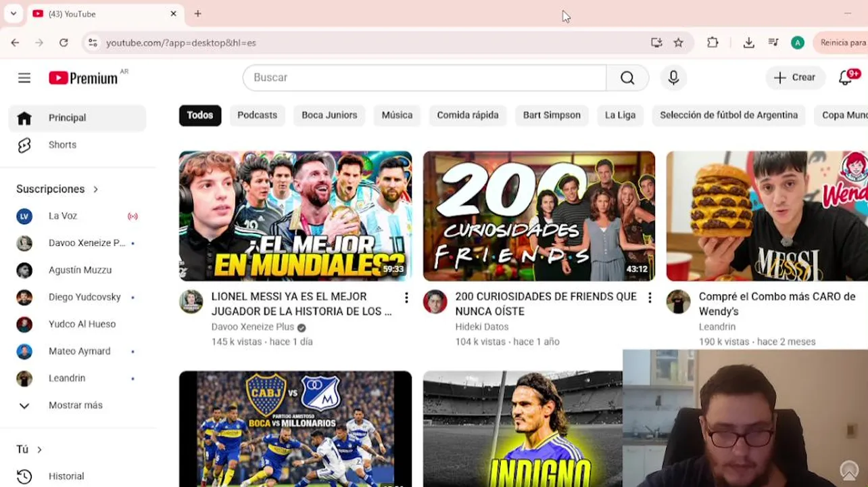868x487 pixels.
Task: Open Davoo Xeneize P... subscription
Action: (77, 243)
